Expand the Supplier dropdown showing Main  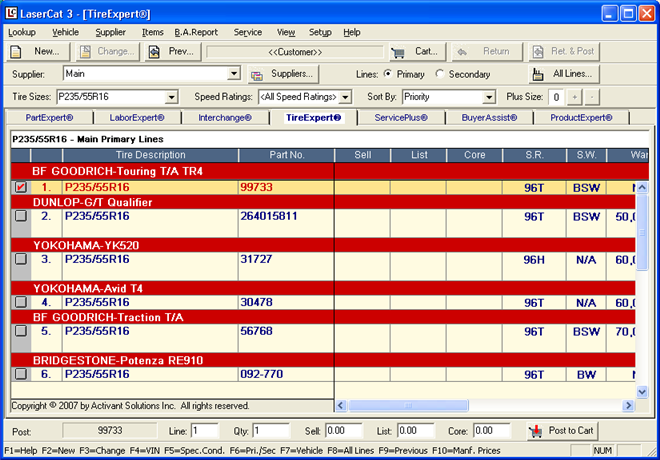click(x=234, y=74)
